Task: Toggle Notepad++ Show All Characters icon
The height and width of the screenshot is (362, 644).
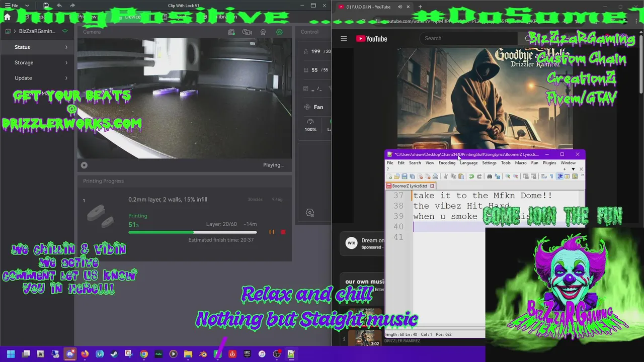Action: click(x=552, y=176)
